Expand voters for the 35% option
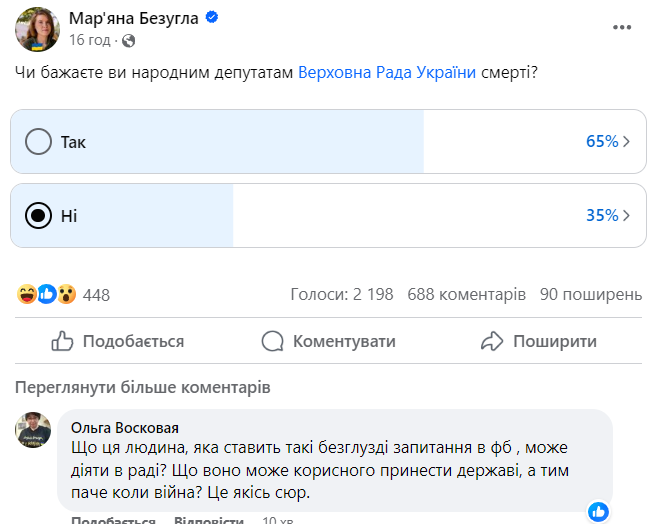 pos(608,215)
